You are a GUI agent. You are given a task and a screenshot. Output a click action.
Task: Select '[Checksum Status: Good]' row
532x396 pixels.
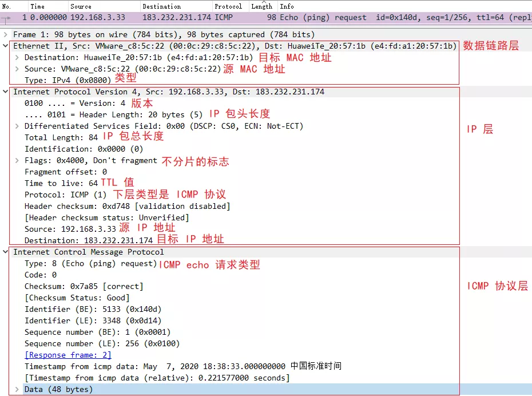[x=77, y=298]
